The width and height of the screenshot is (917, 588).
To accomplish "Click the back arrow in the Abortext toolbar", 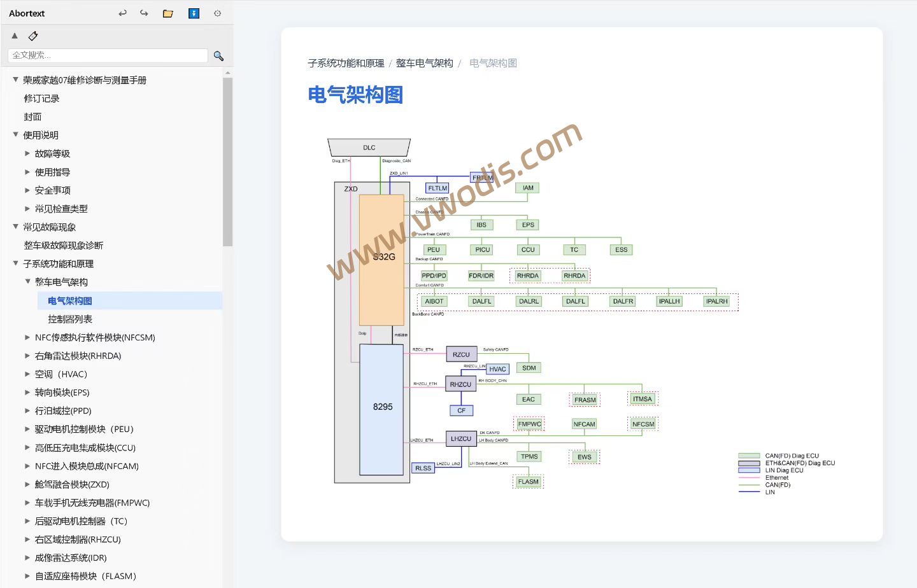I will pyautogui.click(x=122, y=13).
